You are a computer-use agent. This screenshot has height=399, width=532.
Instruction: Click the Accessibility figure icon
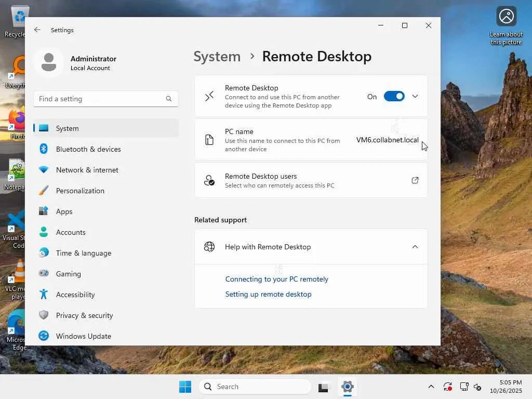pyautogui.click(x=44, y=295)
